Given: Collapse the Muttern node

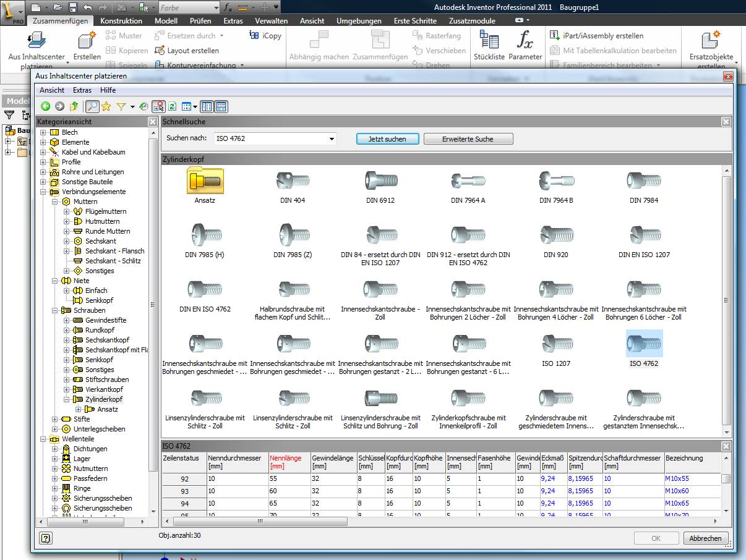Looking at the screenshot, I should (x=55, y=202).
